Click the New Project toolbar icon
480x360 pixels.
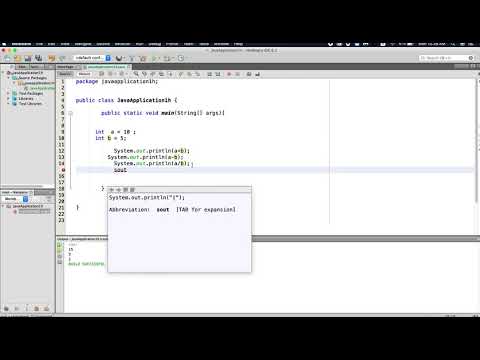(x=17, y=58)
